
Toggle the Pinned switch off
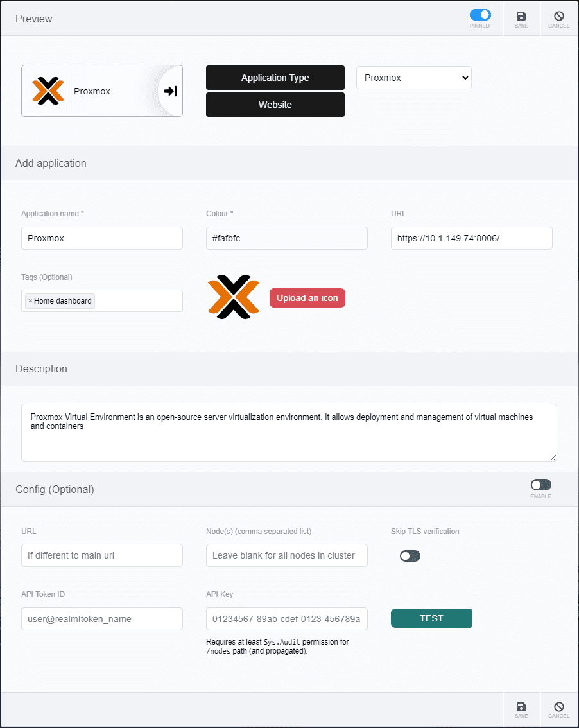pyautogui.click(x=480, y=15)
